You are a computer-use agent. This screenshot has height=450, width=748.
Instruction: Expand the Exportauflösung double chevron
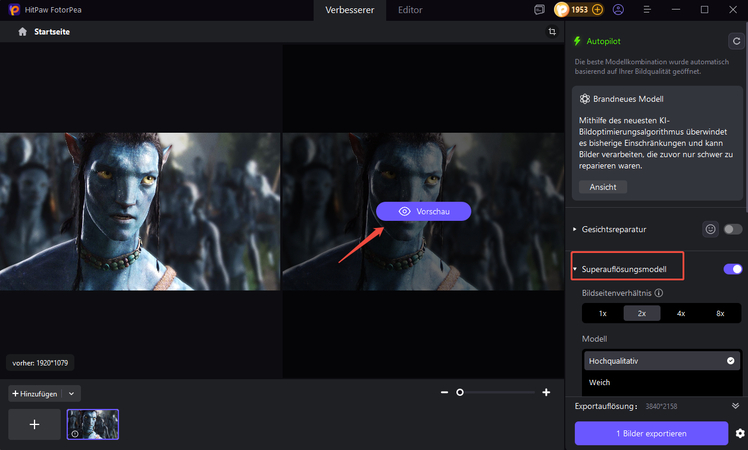(736, 406)
